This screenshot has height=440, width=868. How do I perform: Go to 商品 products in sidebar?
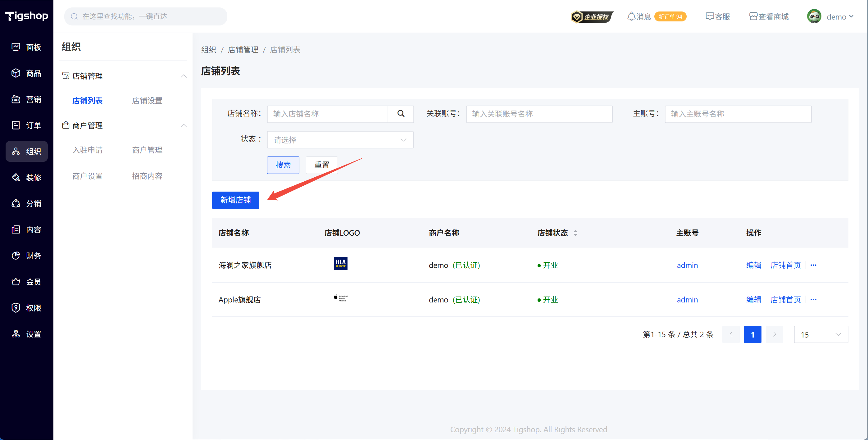[x=16, y=73]
